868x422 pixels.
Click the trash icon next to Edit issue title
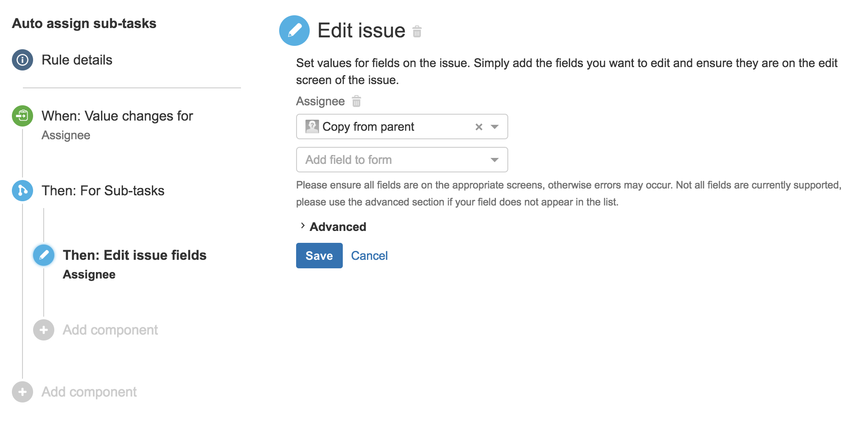click(x=417, y=31)
